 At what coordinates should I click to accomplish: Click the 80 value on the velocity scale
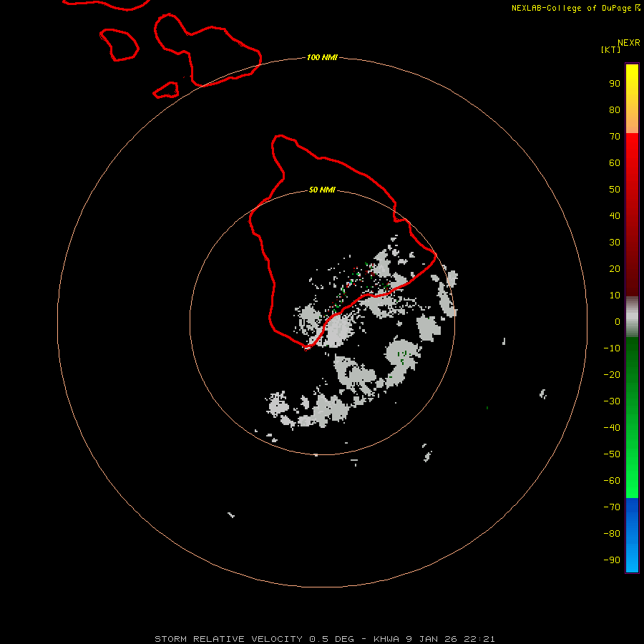(x=615, y=109)
